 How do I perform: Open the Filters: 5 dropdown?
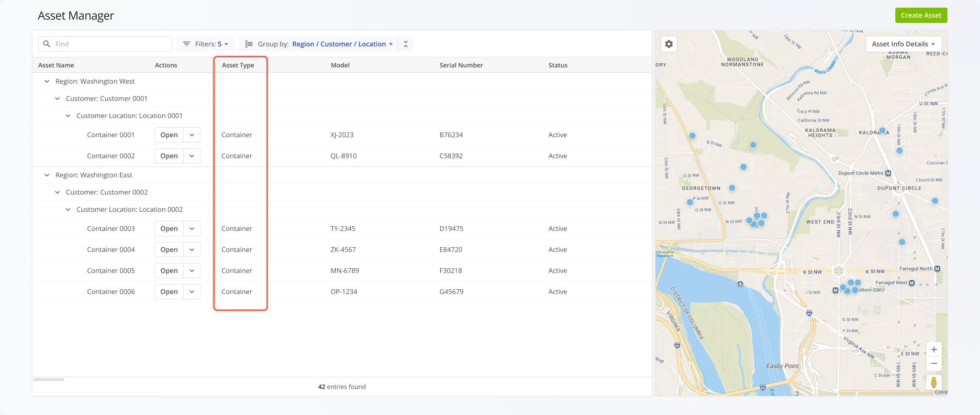pyautogui.click(x=205, y=44)
